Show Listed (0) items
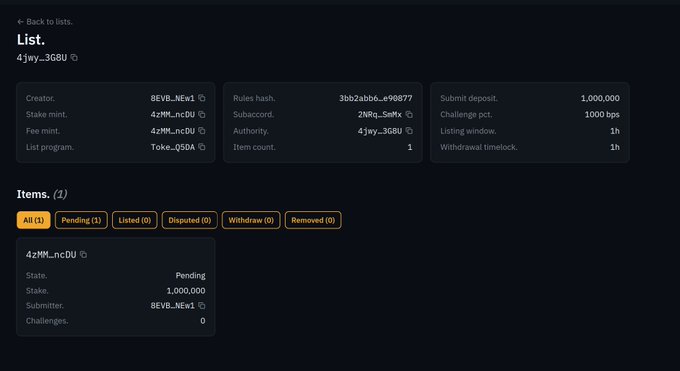Image resolution: width=680 pixels, height=371 pixels. pos(134,220)
